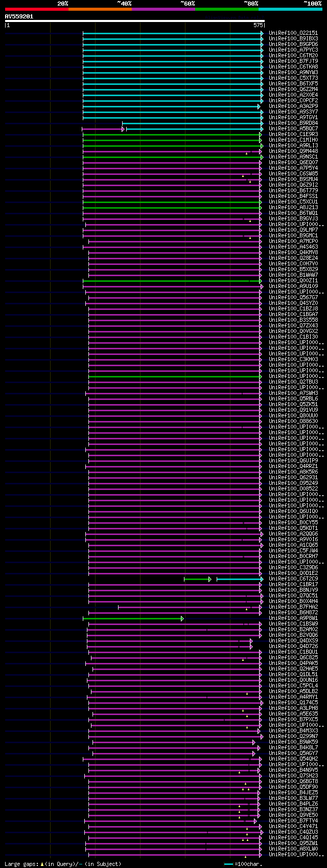Select label UniRef100_O88630
Screen dimensions: 327x868
click(x=293, y=421)
